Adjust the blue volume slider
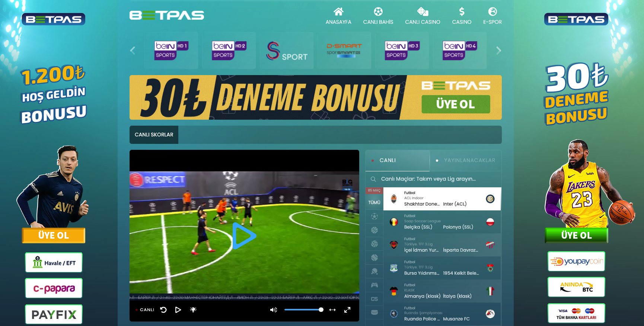Viewport: 644px width, 326px height. pyautogui.click(x=304, y=310)
